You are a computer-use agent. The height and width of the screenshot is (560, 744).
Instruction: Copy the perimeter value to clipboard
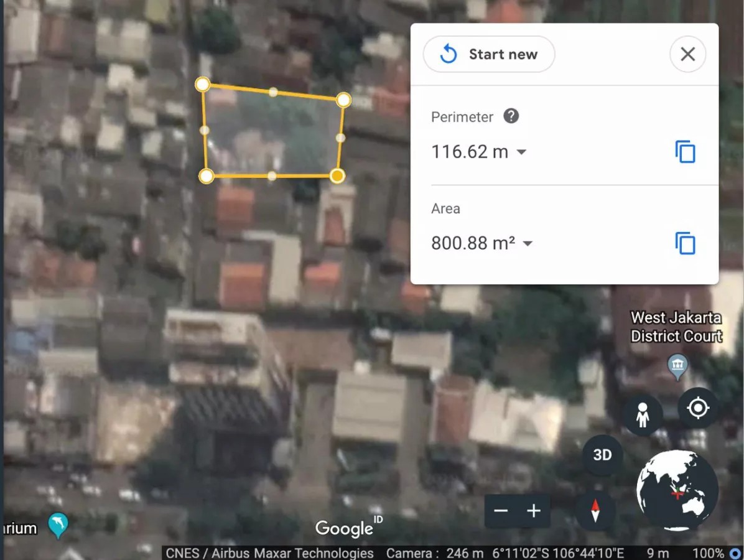(x=685, y=152)
